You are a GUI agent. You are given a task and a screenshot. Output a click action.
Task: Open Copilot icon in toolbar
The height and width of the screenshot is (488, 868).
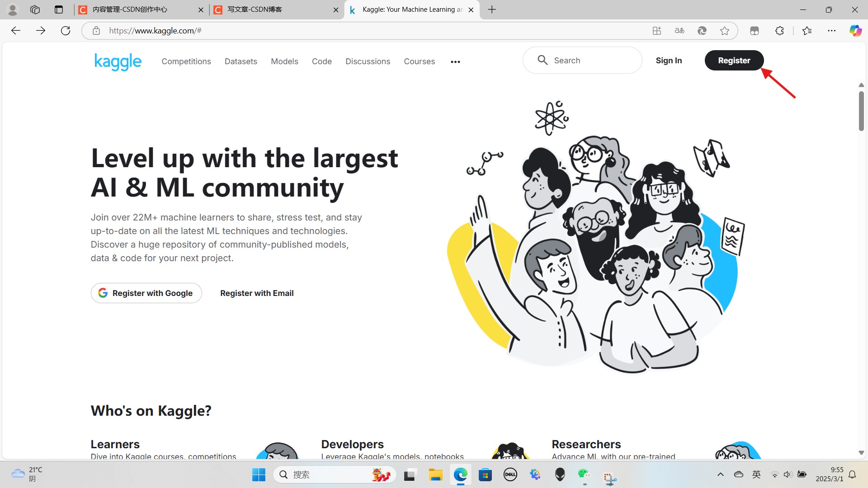click(855, 31)
